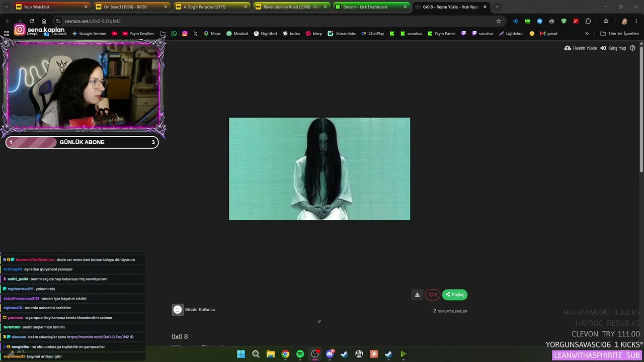
Task: Close the A Dog's Purpose tab
Action: (x=246, y=7)
